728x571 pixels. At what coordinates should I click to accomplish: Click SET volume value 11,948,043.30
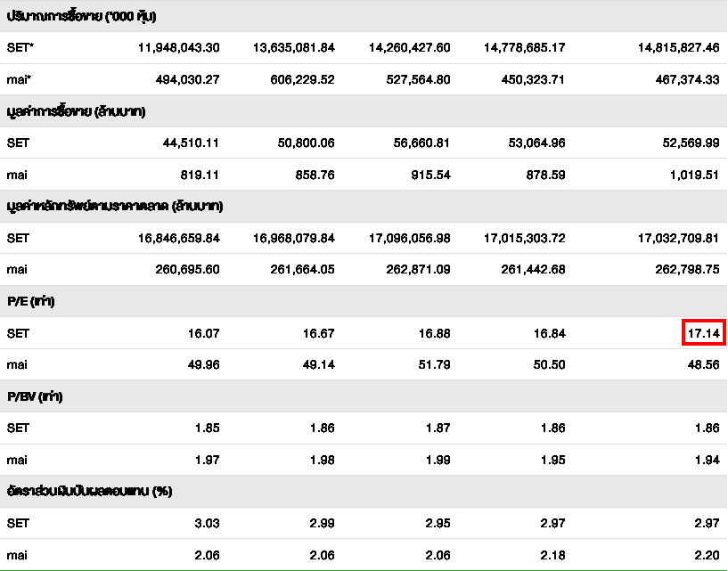pos(178,47)
